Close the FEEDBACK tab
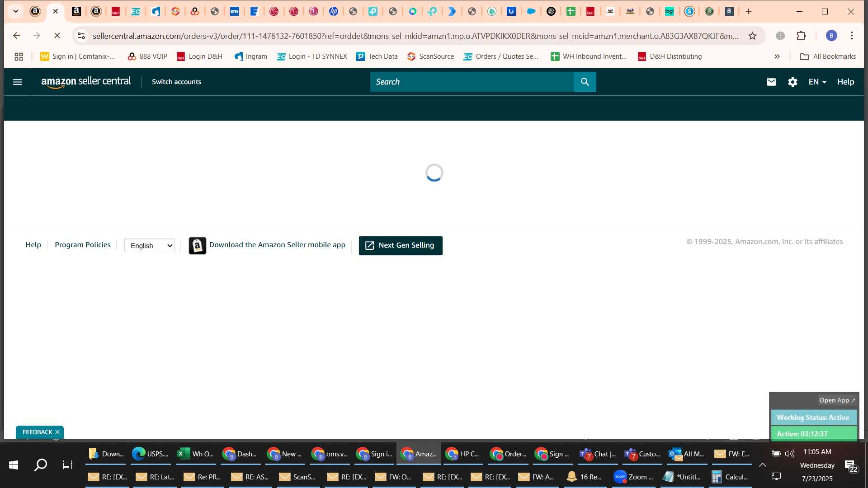The image size is (868, 488). click(57, 432)
